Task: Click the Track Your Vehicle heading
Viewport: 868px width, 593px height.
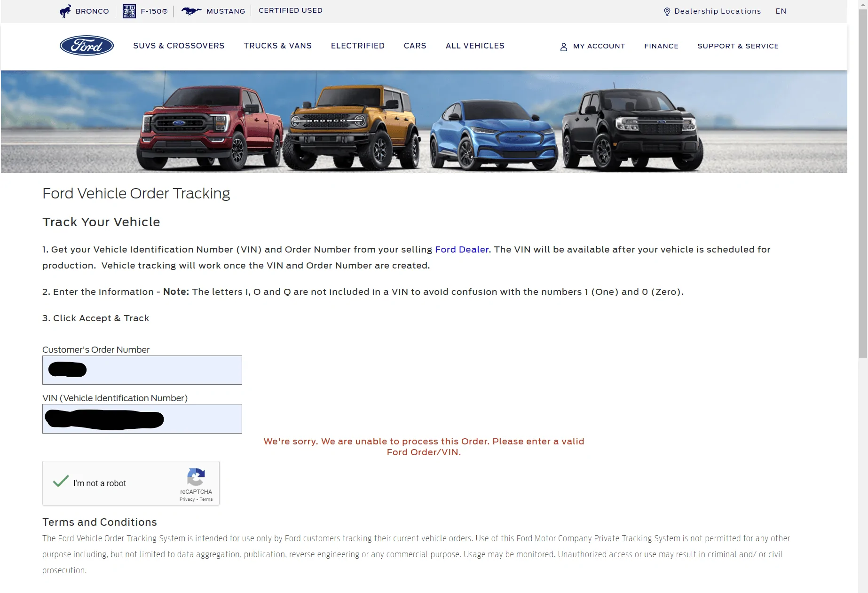Action: tap(101, 222)
